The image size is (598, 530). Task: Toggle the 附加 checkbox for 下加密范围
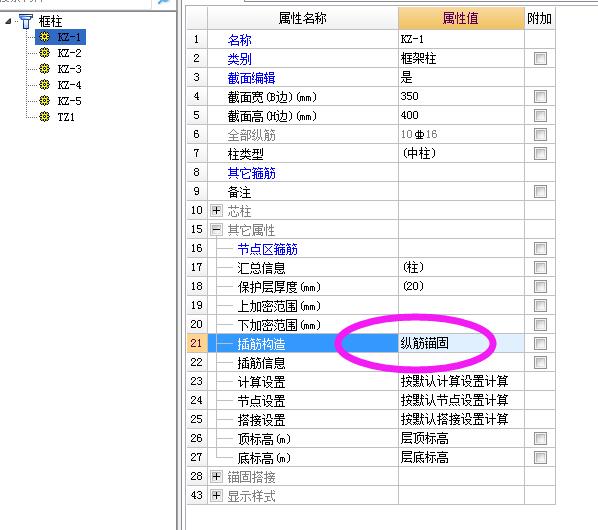click(540, 324)
